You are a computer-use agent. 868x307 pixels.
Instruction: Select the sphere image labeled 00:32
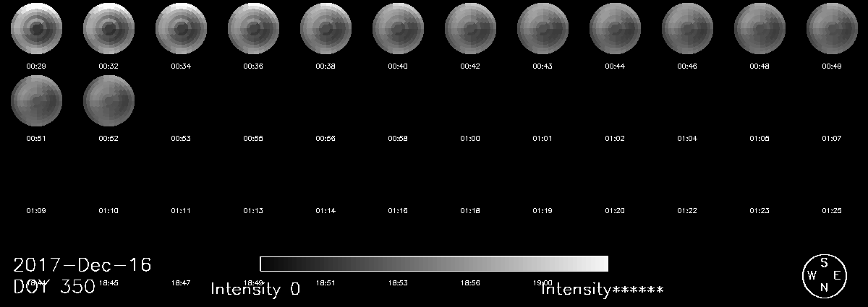[109, 29]
